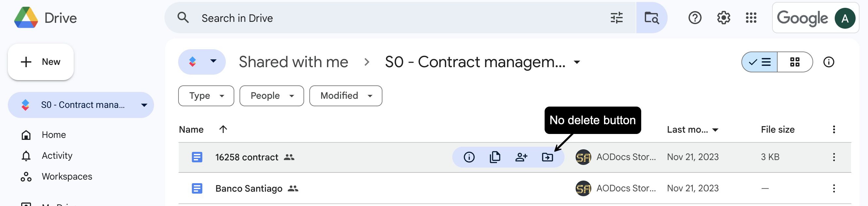Image resolution: width=868 pixels, height=206 pixels.
Task: Click the move to folder icon on 16258 contract
Action: click(547, 157)
